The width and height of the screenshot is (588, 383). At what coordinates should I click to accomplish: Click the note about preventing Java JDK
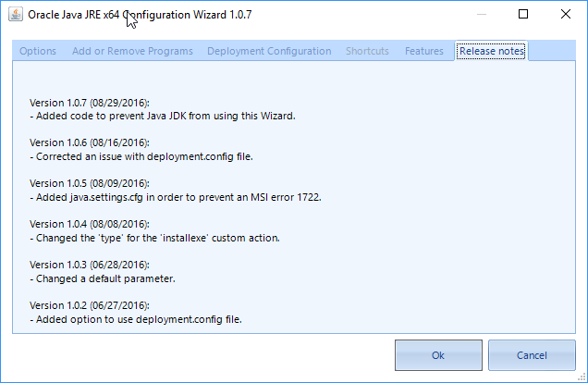[x=163, y=117]
